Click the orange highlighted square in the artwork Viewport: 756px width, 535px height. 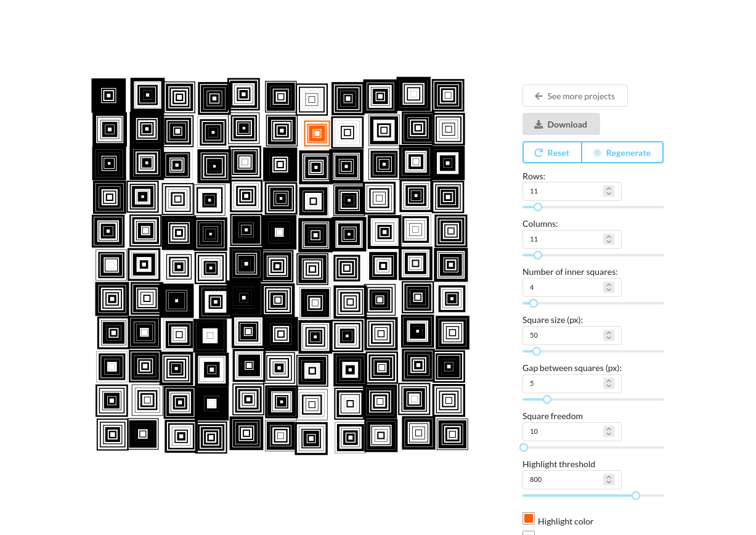click(x=317, y=133)
